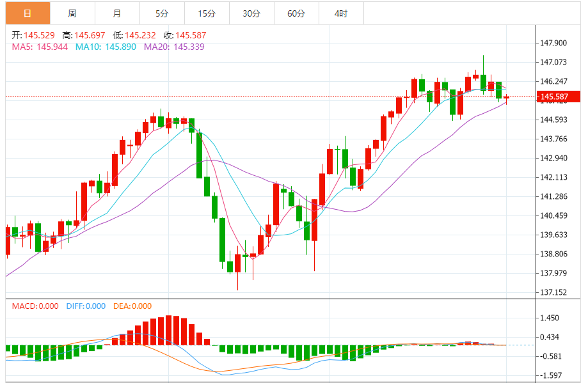Screen dimensions: 588x383
Task: Click the MA5: 145.944 legend label
Action: pos(40,47)
